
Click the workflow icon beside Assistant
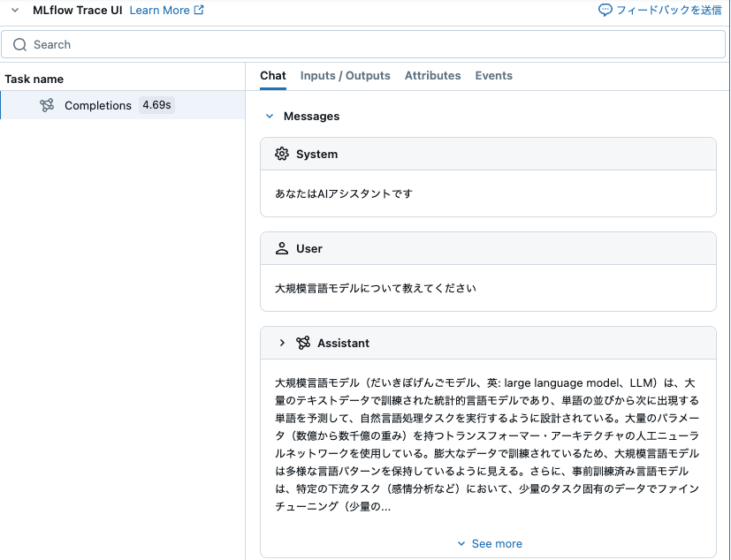pyautogui.click(x=301, y=343)
